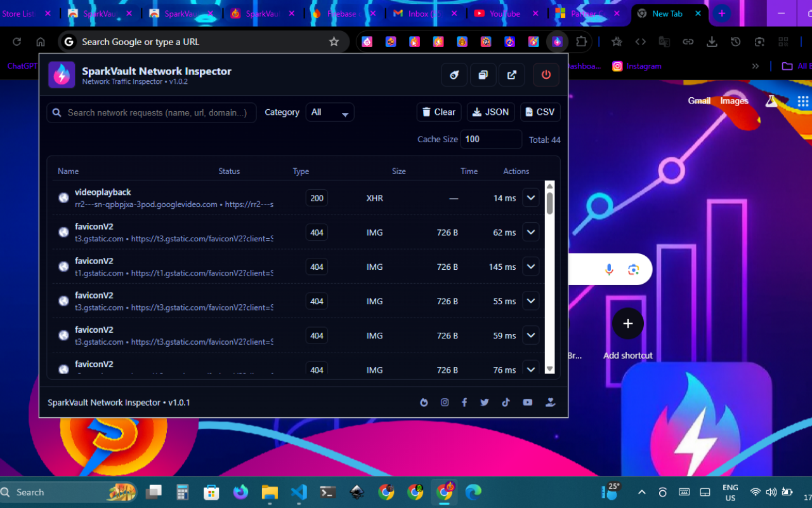Export requests as JSON
812x508 pixels.
click(491, 112)
